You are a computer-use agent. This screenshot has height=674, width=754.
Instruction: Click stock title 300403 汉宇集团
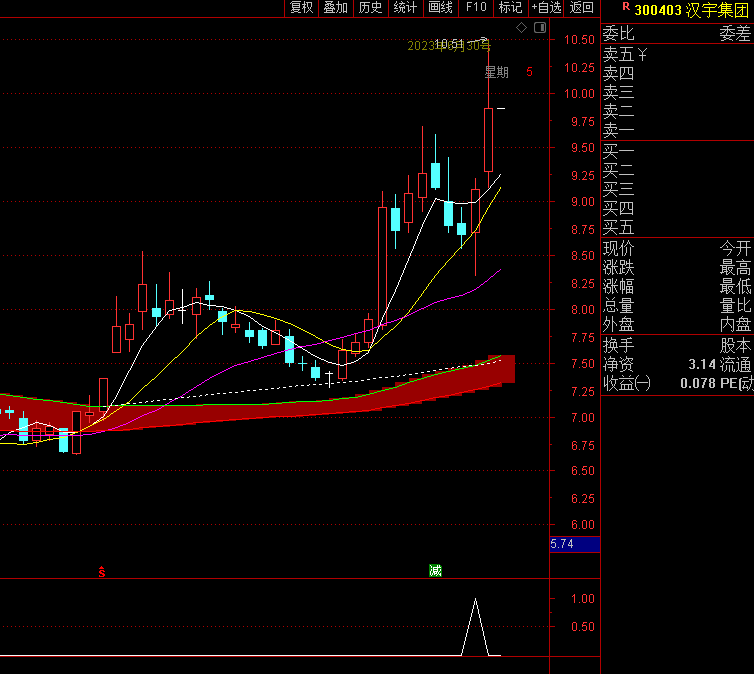(x=691, y=10)
